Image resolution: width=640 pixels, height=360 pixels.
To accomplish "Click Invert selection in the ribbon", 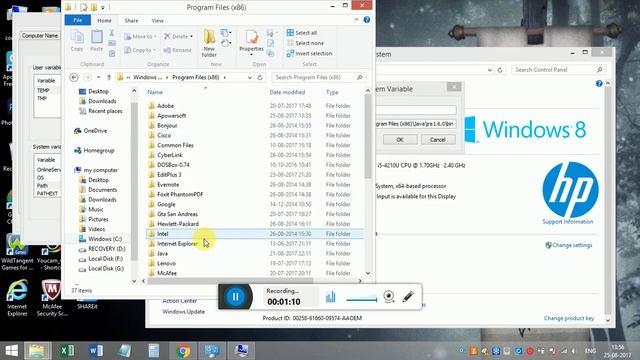I will click(x=309, y=53).
